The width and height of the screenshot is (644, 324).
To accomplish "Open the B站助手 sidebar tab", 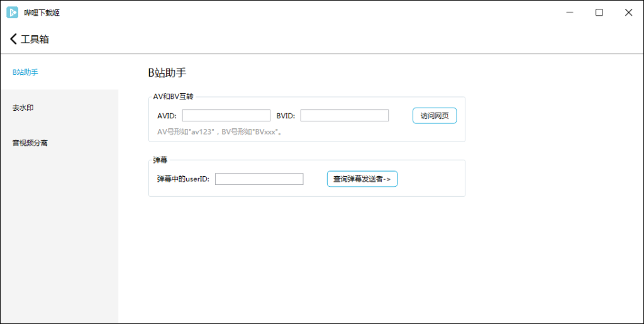I will coord(60,72).
